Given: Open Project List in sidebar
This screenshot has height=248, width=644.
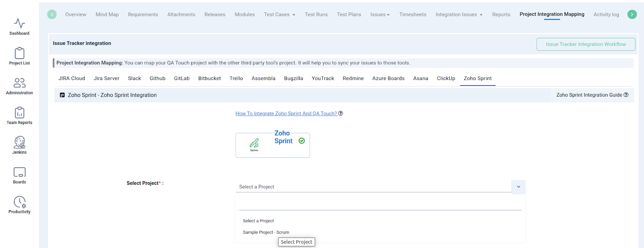Looking at the screenshot, I should click(x=19, y=56).
